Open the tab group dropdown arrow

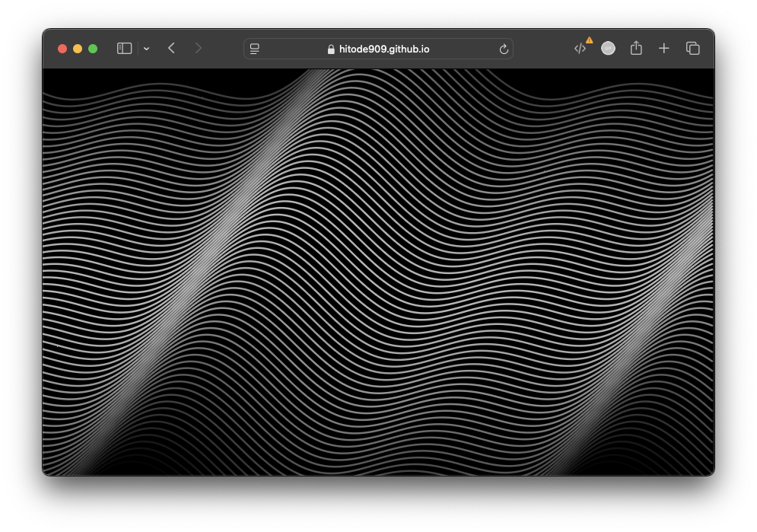tap(146, 49)
